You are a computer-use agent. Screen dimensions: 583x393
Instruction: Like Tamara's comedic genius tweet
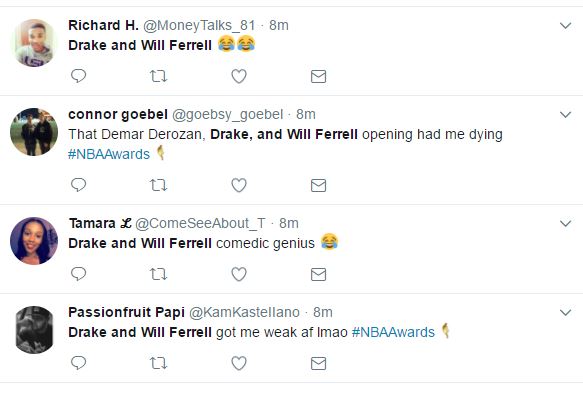coord(239,274)
